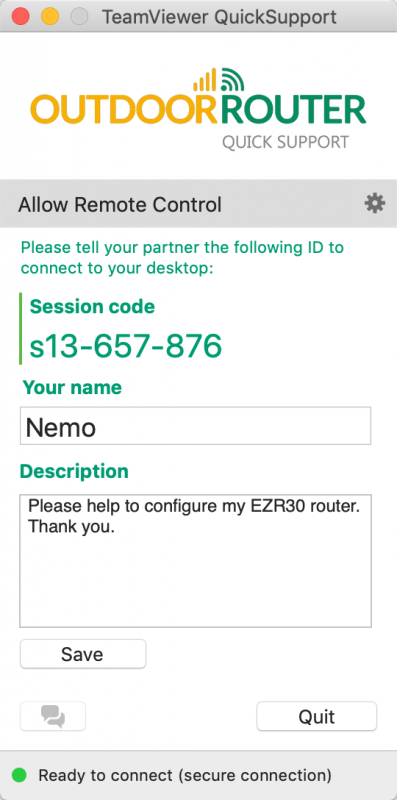
Task: Click the QUICK SUPPORT subtitle text
Action: (285, 142)
